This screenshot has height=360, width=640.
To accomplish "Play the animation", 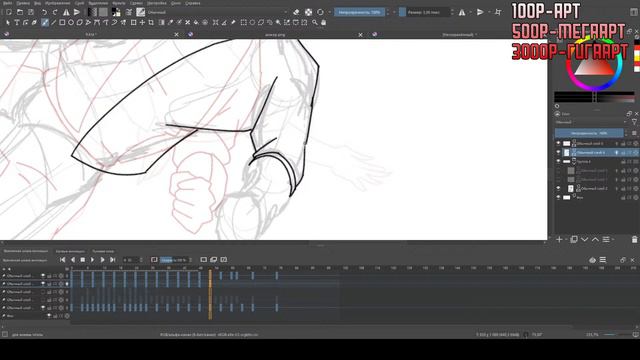I will pos(93,260).
